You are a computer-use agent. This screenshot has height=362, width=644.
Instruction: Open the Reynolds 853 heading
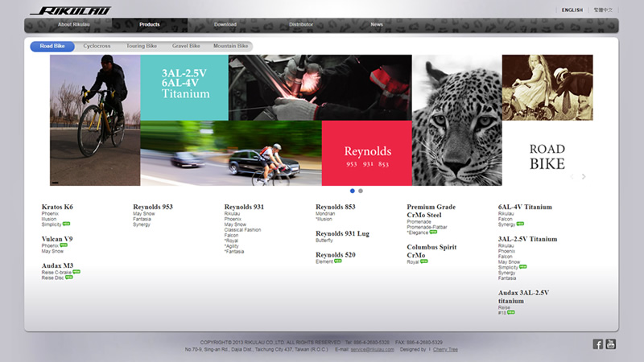pyautogui.click(x=336, y=207)
